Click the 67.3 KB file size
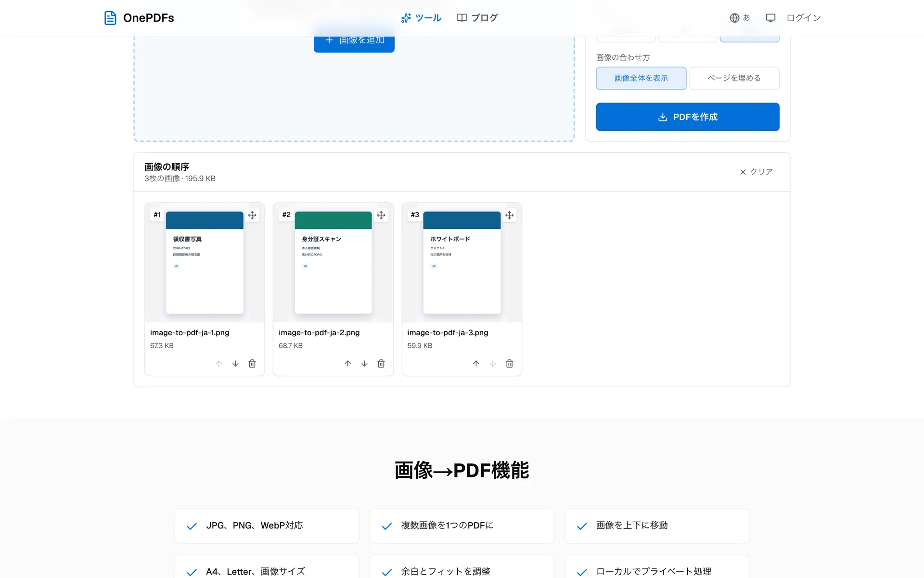Viewport: 924px width, 578px height. pos(162,346)
